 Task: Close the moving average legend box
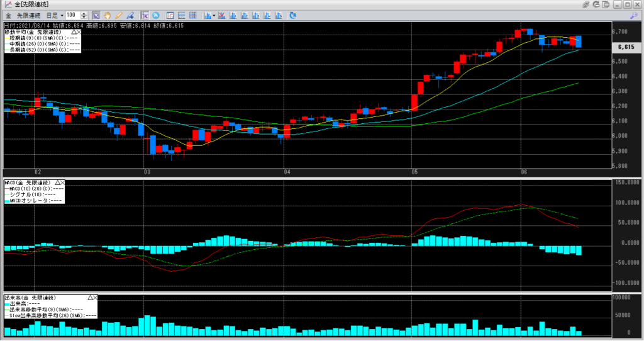[80, 31]
